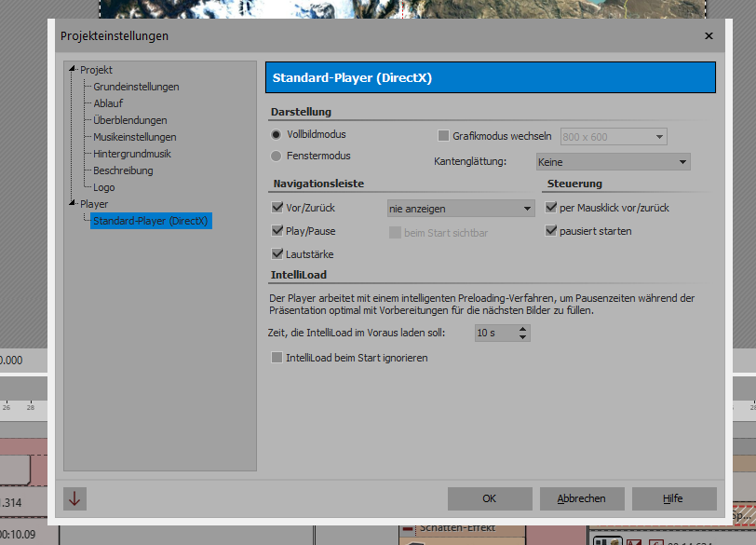
Task: Collapse the Projekt tree node
Action: click(x=74, y=70)
